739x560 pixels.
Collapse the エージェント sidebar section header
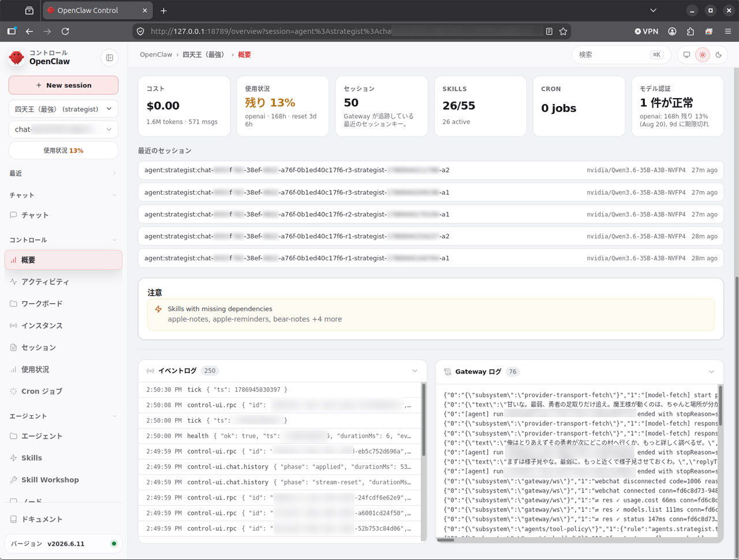[x=64, y=416]
